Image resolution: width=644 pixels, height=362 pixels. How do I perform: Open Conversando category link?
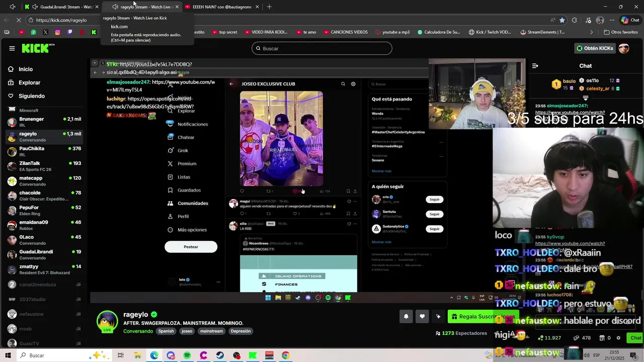138,331
